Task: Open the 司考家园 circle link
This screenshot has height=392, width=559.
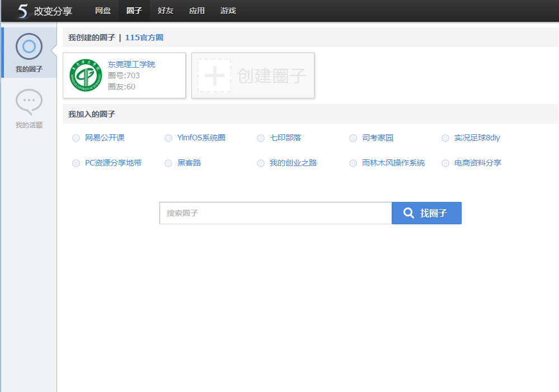Action: click(x=378, y=138)
